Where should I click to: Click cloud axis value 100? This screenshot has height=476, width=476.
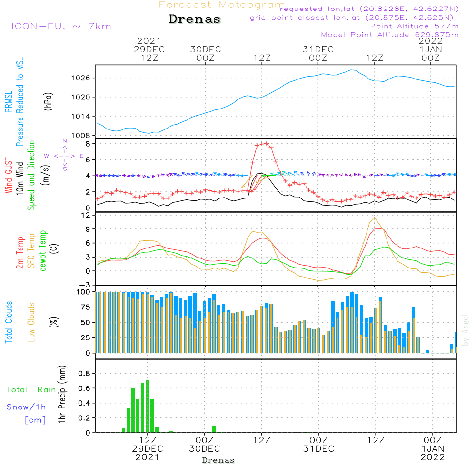83,292
